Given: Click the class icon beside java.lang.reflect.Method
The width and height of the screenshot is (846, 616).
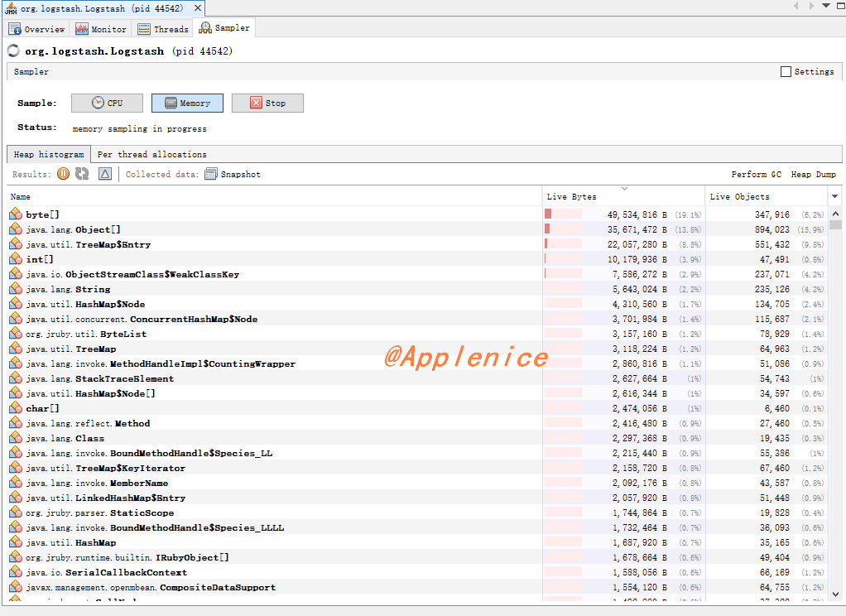Looking at the screenshot, I should point(16,423).
